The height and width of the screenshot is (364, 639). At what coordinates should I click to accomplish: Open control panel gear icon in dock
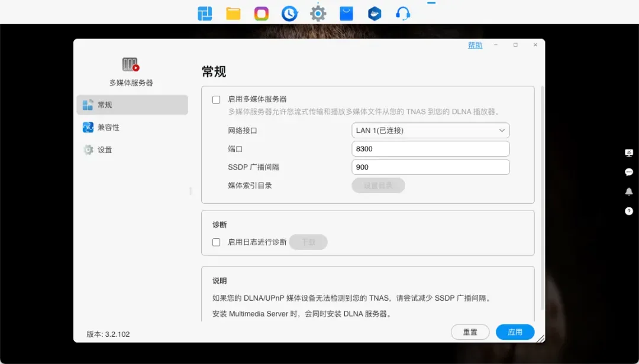318,14
